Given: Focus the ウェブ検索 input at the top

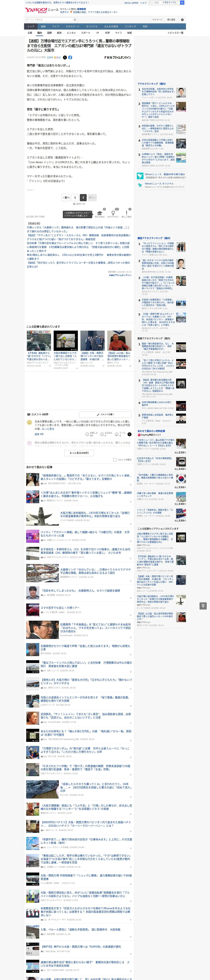Looking at the screenshot, I should (155, 3).
